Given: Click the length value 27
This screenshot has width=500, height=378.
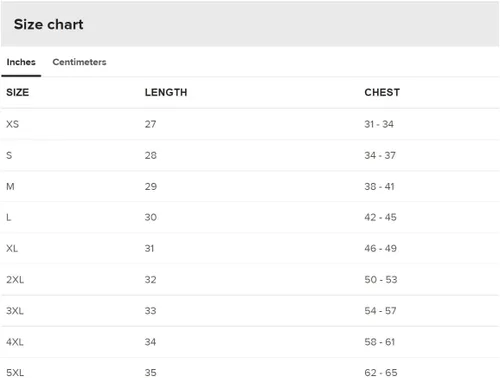Looking at the screenshot, I should 150,124.
